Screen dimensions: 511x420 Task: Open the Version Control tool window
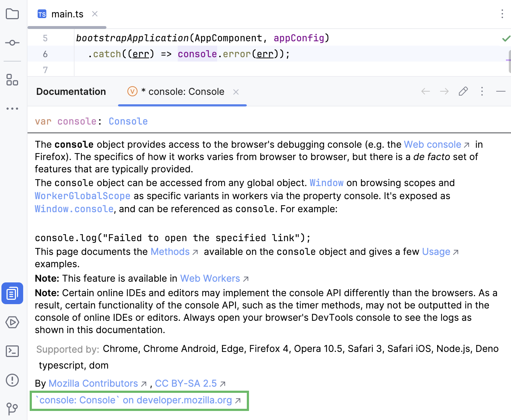(12, 408)
